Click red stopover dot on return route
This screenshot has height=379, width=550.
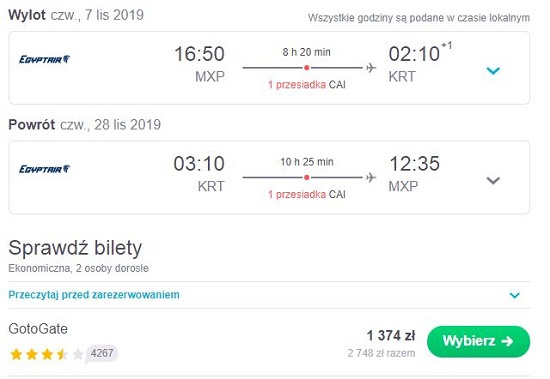click(307, 178)
